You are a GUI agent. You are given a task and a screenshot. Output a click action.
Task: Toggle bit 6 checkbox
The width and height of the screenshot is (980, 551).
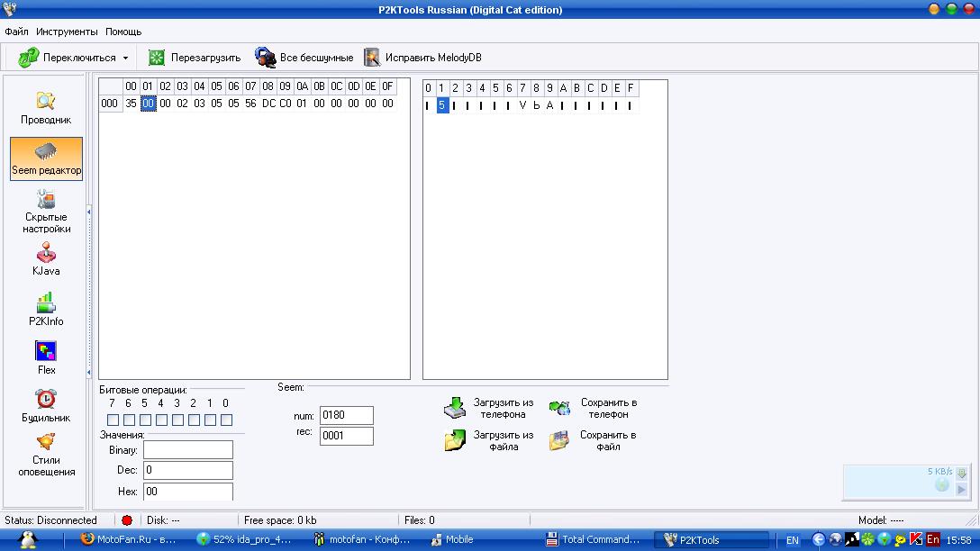click(130, 420)
